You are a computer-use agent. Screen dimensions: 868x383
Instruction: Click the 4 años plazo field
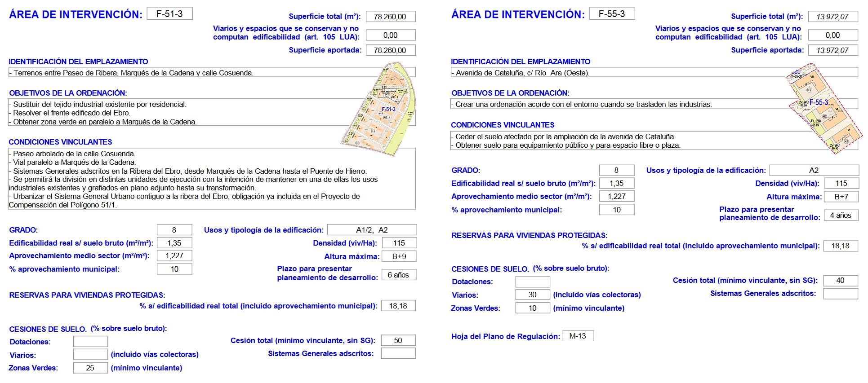(841, 215)
